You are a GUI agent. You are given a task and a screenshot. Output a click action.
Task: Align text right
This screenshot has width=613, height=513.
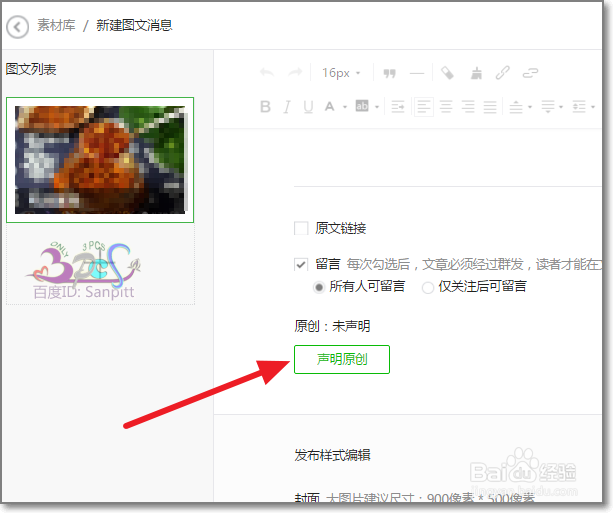click(x=468, y=107)
